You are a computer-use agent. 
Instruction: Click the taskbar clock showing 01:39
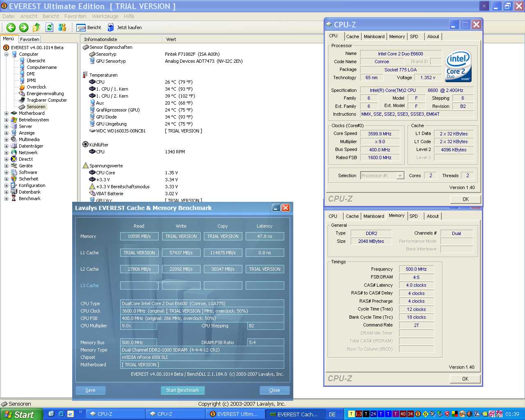512,414
